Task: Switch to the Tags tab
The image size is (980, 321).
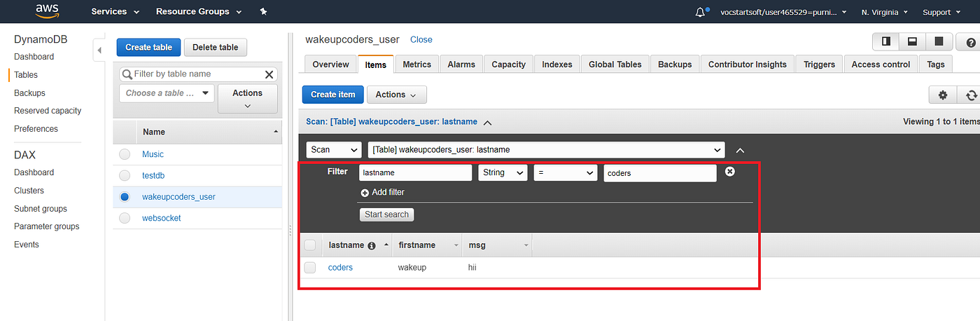Action: click(x=935, y=64)
